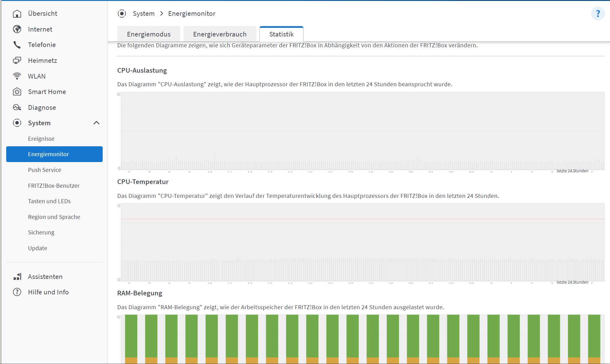Screen dimensions: 610x364
Task: Click the Übersicht home icon
Action: tap(17, 14)
